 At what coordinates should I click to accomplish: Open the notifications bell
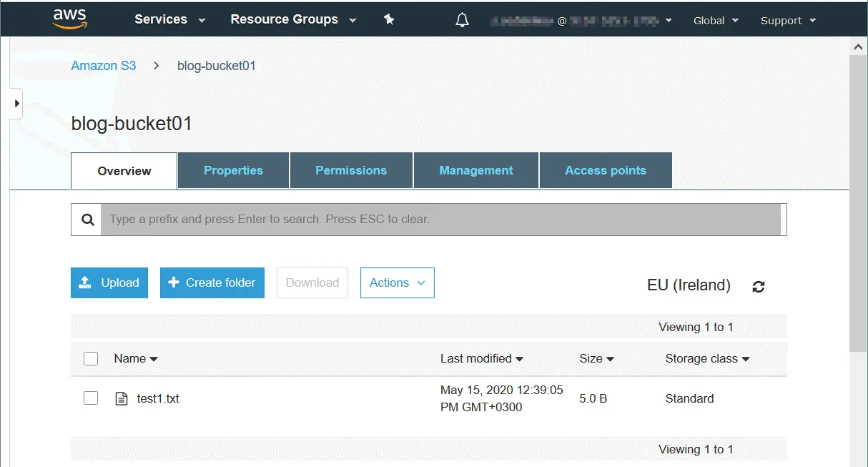pyautogui.click(x=462, y=20)
